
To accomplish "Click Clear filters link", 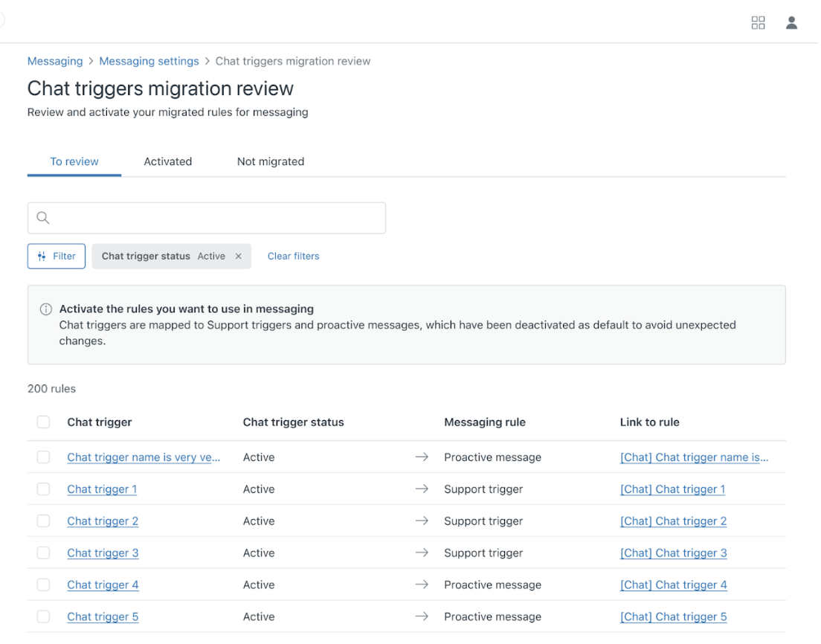I will 293,257.
